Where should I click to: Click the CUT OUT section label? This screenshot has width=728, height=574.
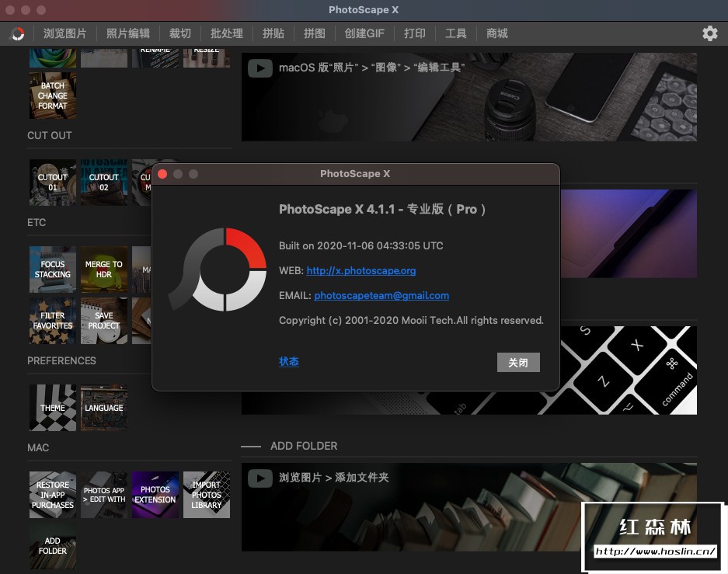coord(50,135)
